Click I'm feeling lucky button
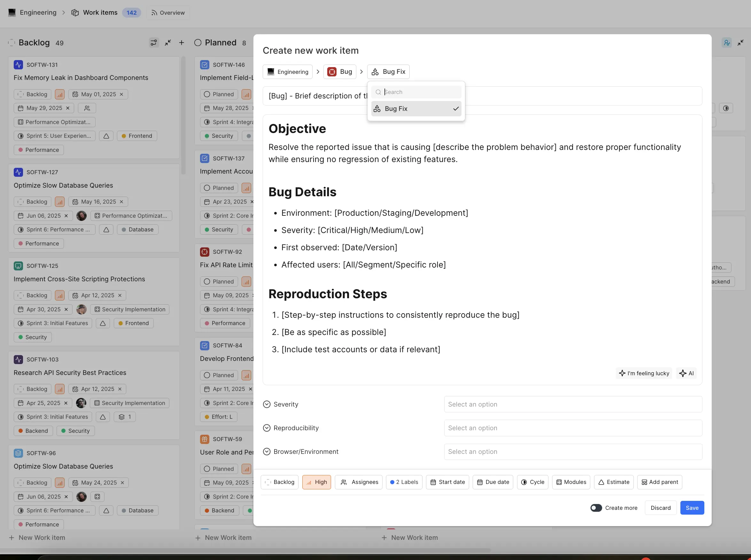Viewport: 751px width, 560px height. click(644, 373)
